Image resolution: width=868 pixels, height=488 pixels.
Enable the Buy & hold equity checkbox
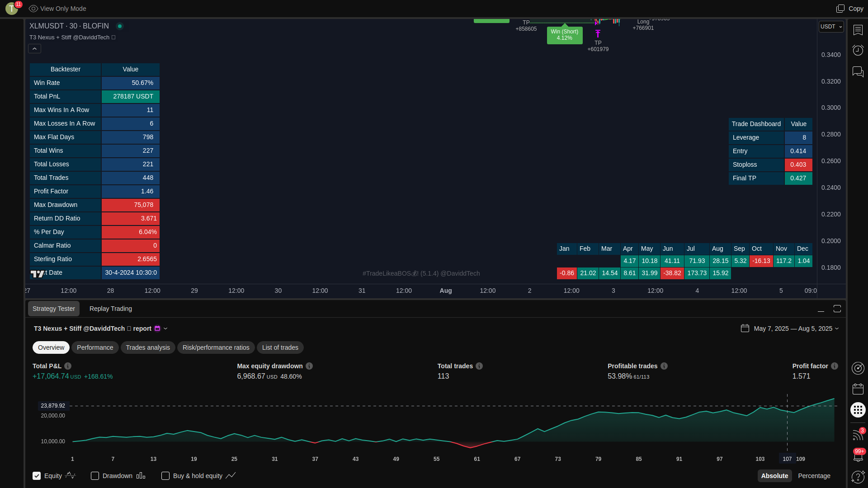click(x=165, y=476)
